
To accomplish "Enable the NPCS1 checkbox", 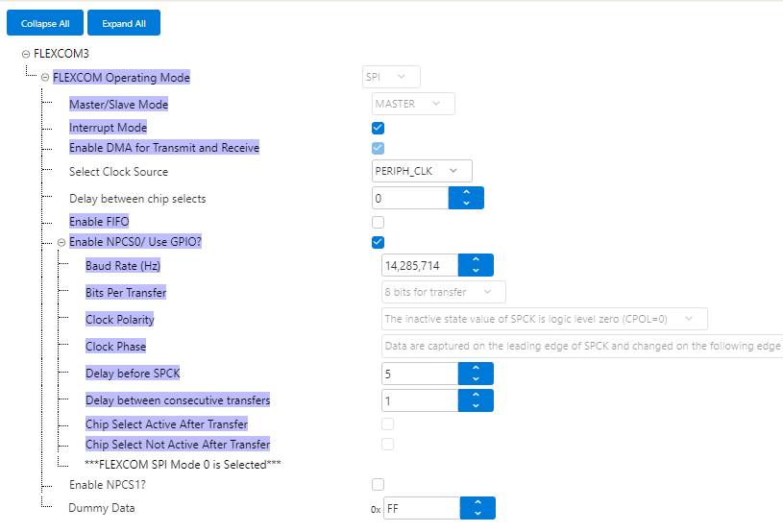I will tap(378, 484).
